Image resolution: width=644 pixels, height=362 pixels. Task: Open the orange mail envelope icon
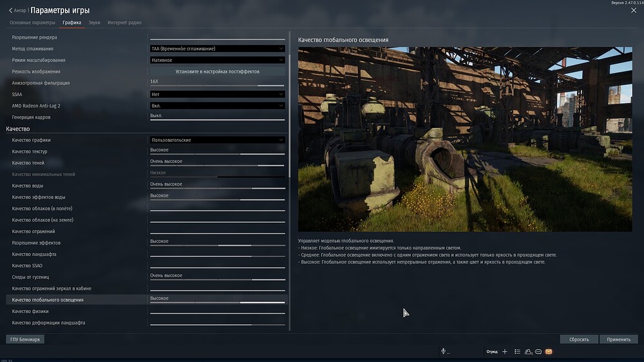pos(549,352)
